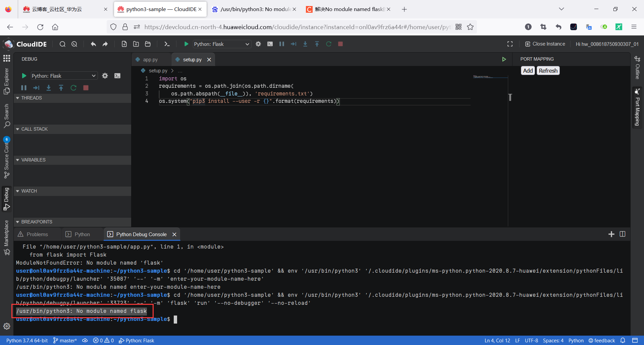Image resolution: width=644 pixels, height=345 pixels.
Task: Start debugging with top toolbar play icon
Action: click(186, 44)
